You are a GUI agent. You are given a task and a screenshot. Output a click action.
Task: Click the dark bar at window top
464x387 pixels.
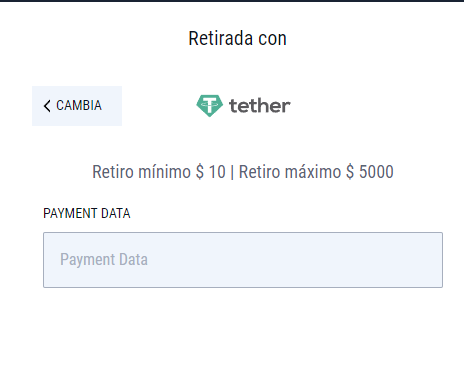(232, 1)
